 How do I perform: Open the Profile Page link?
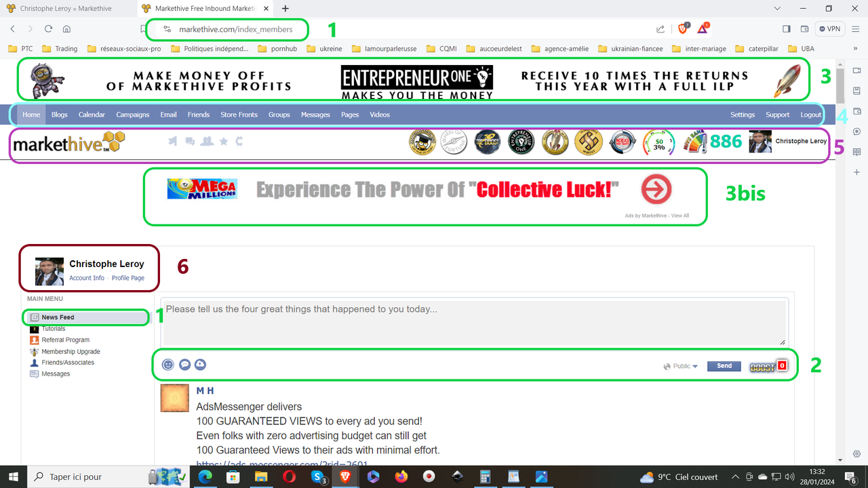pyautogui.click(x=128, y=278)
